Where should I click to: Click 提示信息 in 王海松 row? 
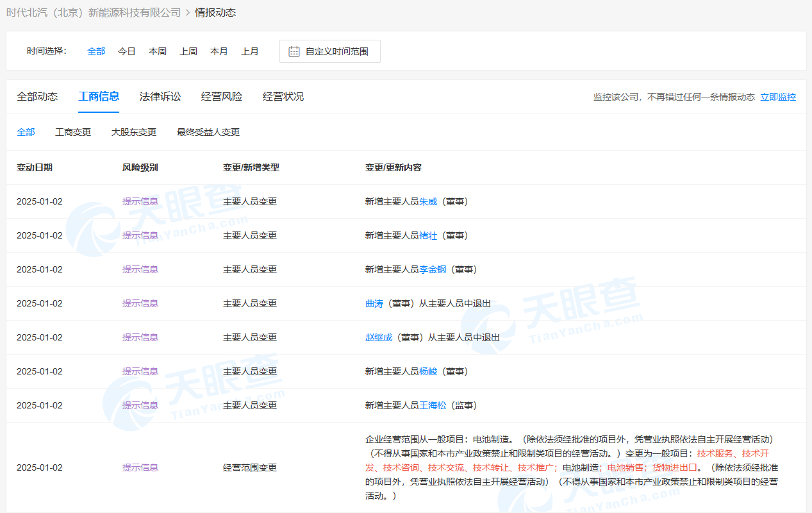pyautogui.click(x=140, y=405)
